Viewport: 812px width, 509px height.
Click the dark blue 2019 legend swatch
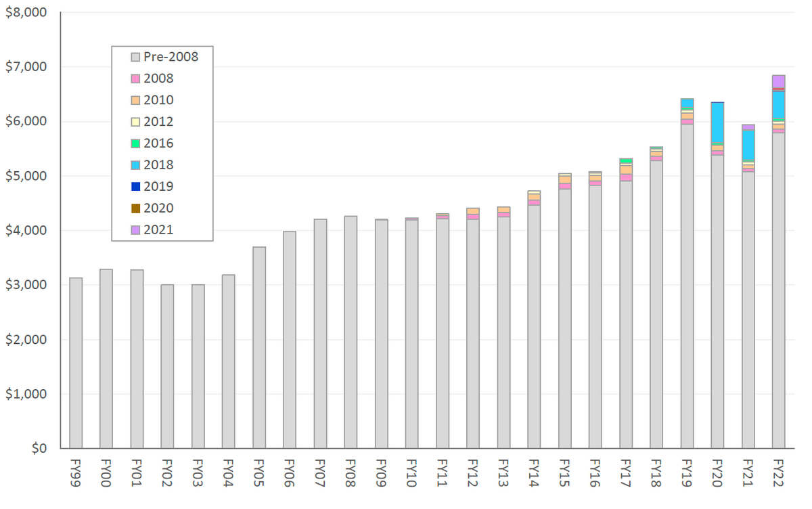tap(135, 187)
